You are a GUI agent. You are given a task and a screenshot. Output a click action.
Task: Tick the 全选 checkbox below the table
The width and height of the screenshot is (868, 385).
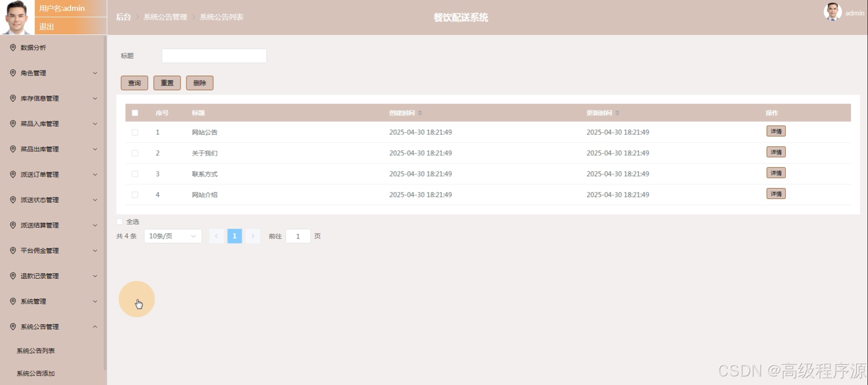click(119, 222)
